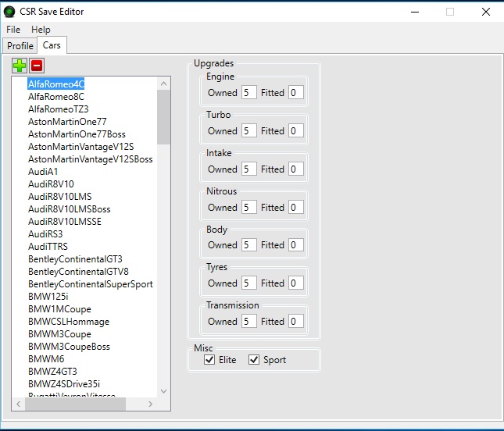Select the AudiR8V10 car
Screen dimensions: 504x431
(51, 184)
